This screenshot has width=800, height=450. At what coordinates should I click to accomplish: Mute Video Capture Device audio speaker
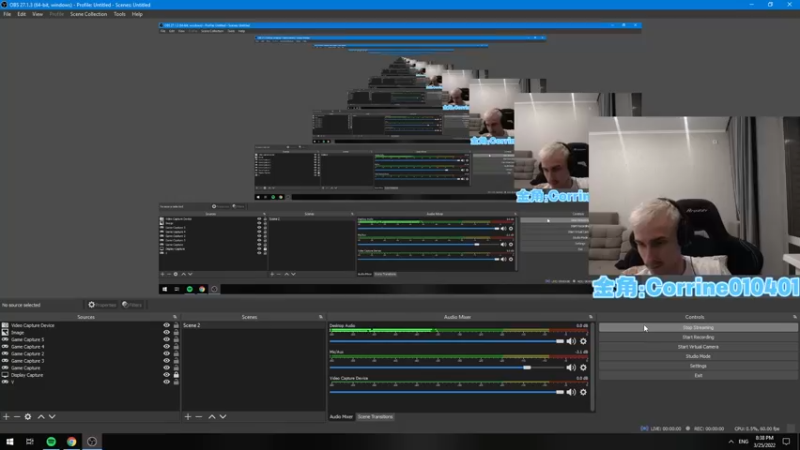tap(571, 392)
